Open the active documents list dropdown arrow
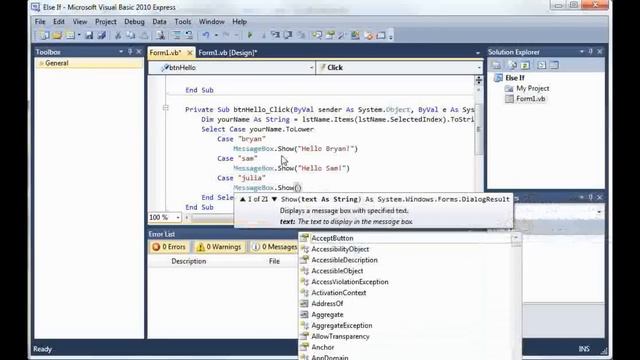 [x=478, y=53]
